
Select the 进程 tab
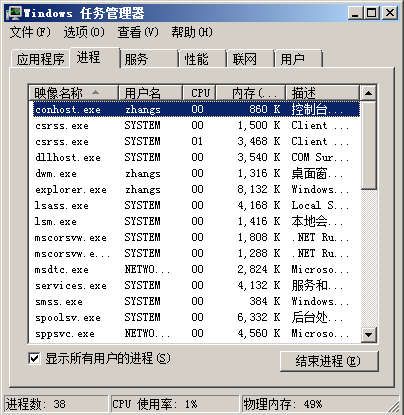click(x=95, y=58)
